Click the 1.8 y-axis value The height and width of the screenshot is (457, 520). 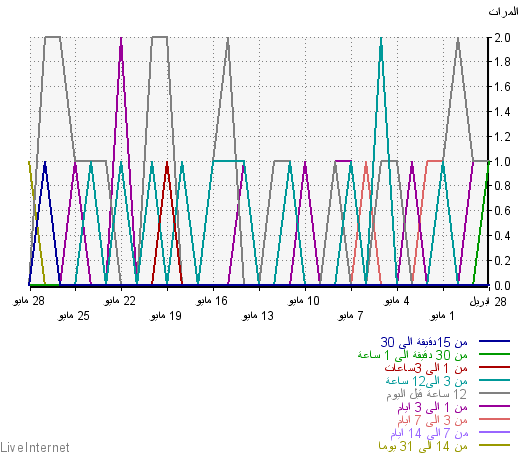pos(502,62)
